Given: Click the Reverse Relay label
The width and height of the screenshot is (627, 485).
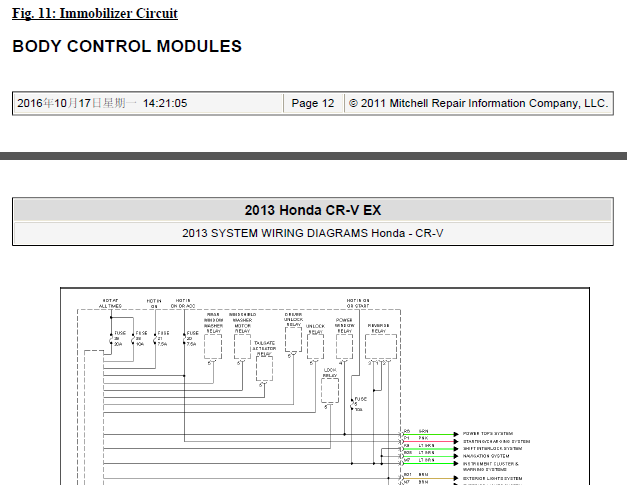Looking at the screenshot, I should tap(378, 328).
